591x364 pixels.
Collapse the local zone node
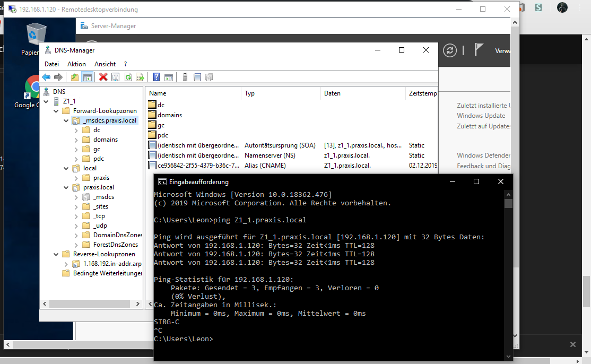coord(66,168)
